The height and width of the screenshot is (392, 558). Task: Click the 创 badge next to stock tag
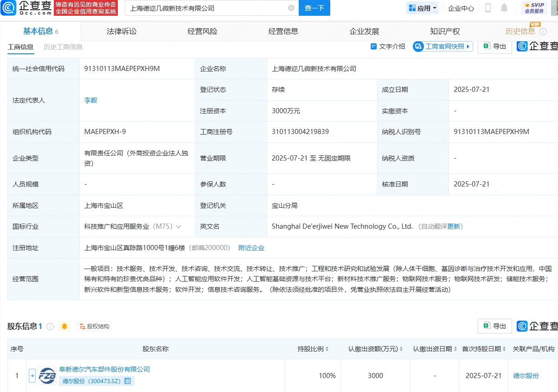coord(128,381)
